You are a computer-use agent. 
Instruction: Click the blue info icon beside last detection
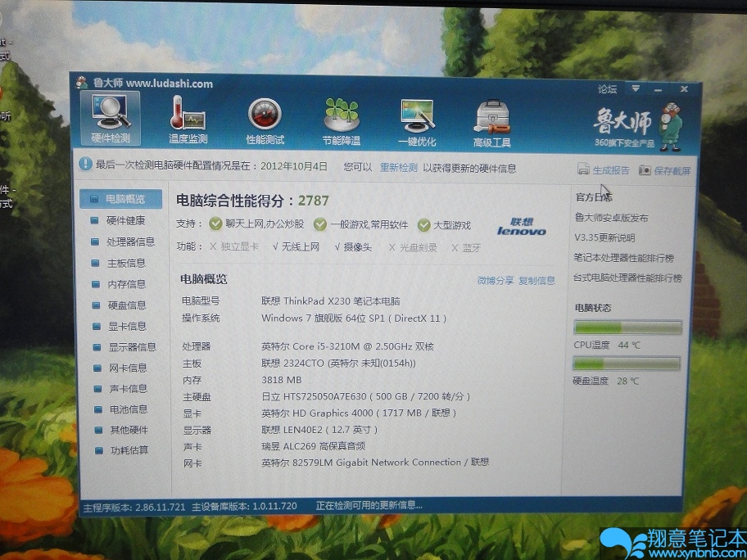click(x=85, y=164)
